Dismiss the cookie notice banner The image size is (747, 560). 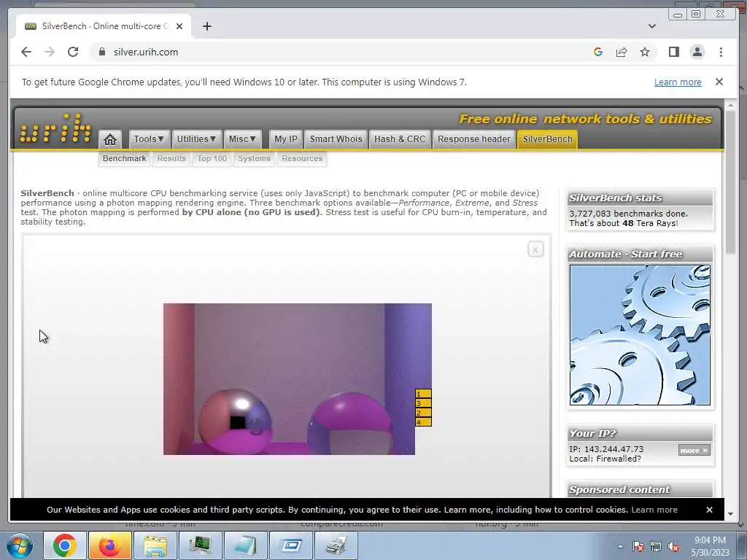tap(709, 510)
